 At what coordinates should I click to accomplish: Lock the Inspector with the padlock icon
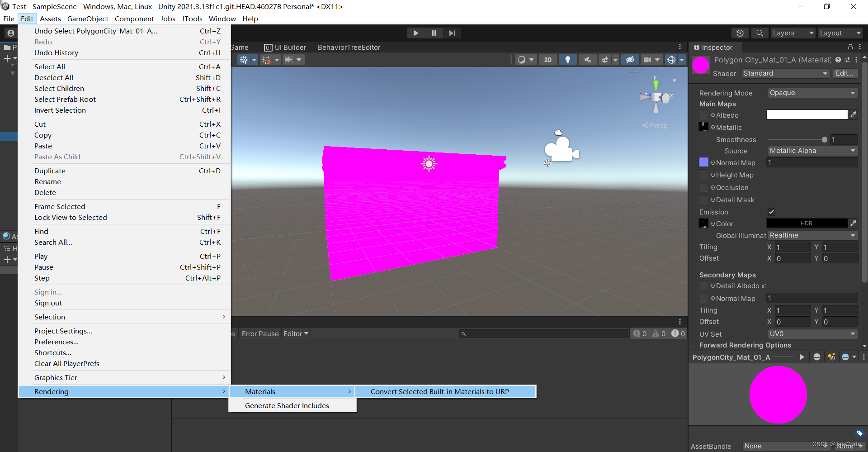pos(850,47)
